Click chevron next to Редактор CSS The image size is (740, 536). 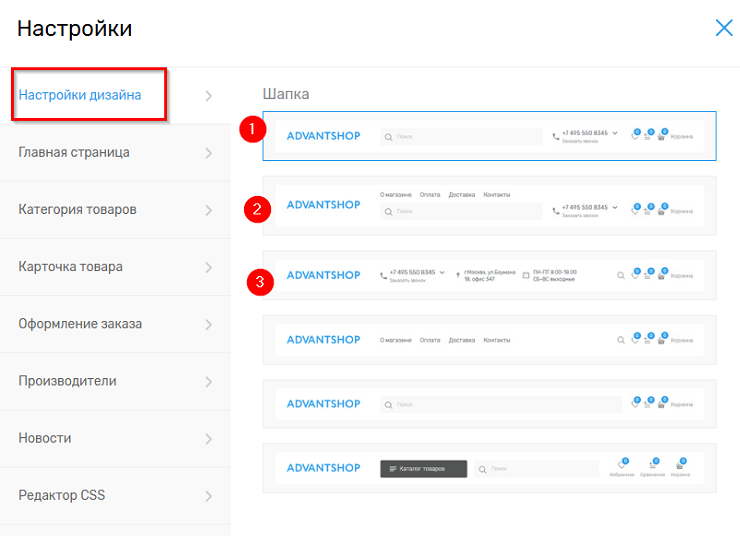[208, 496]
